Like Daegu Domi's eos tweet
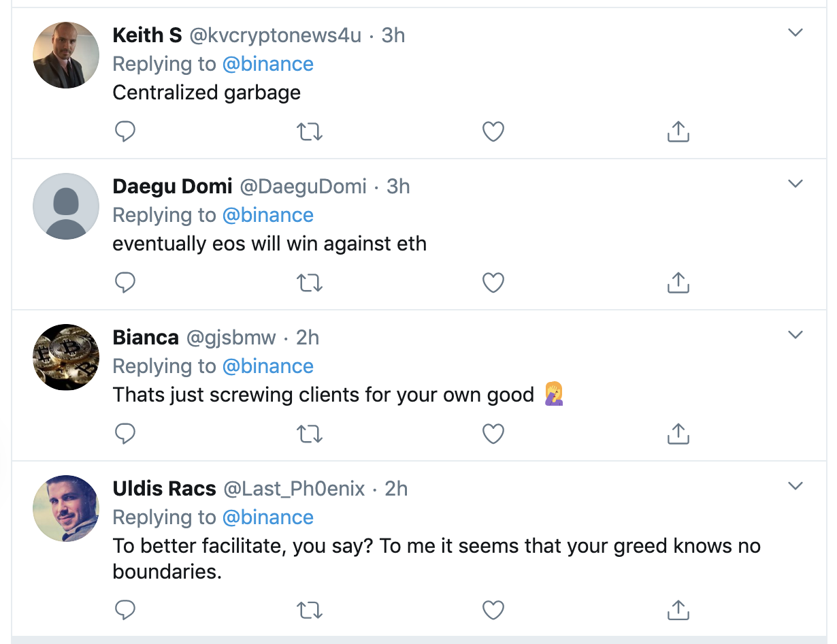837x644 pixels. pyautogui.click(x=493, y=283)
